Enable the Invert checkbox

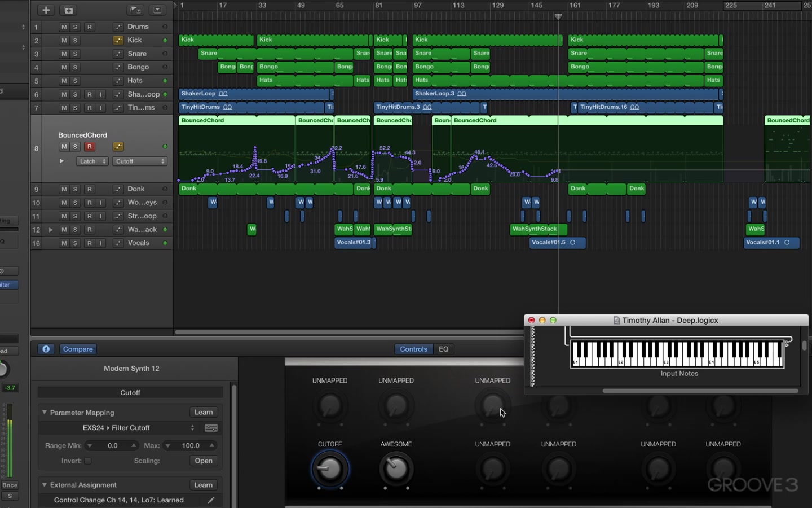pos(88,461)
